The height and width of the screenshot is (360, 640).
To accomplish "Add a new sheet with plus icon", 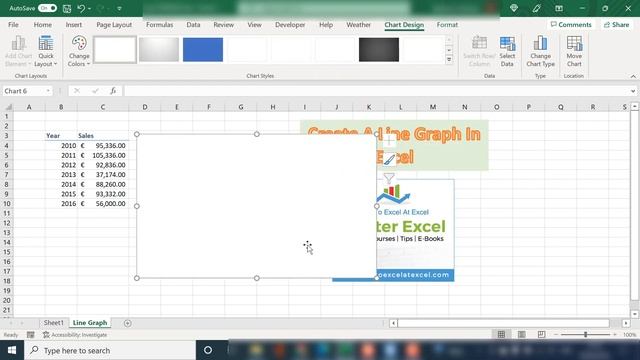I will tap(127, 323).
